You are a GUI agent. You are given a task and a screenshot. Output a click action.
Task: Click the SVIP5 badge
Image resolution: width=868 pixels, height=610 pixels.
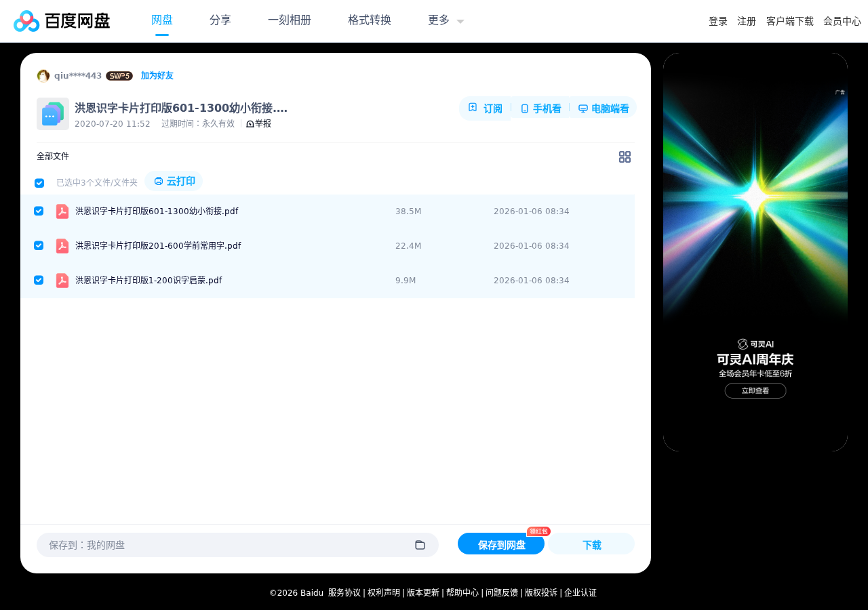pyautogui.click(x=119, y=76)
